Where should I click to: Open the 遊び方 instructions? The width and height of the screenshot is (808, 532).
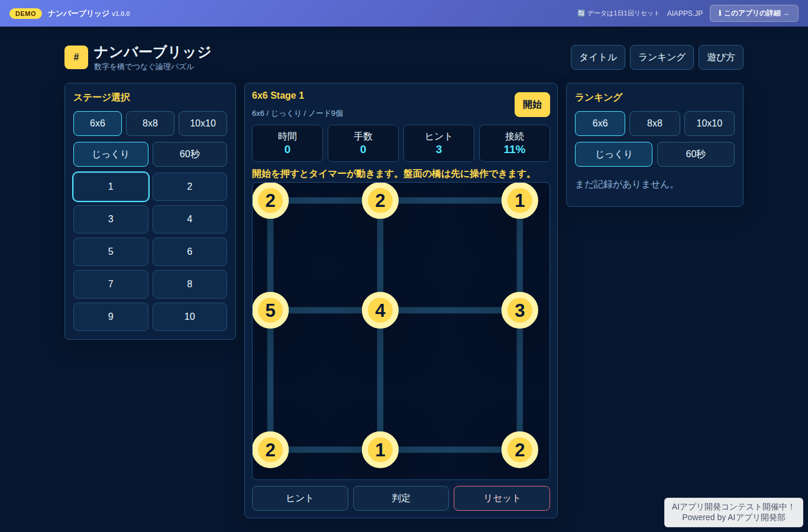(721, 57)
